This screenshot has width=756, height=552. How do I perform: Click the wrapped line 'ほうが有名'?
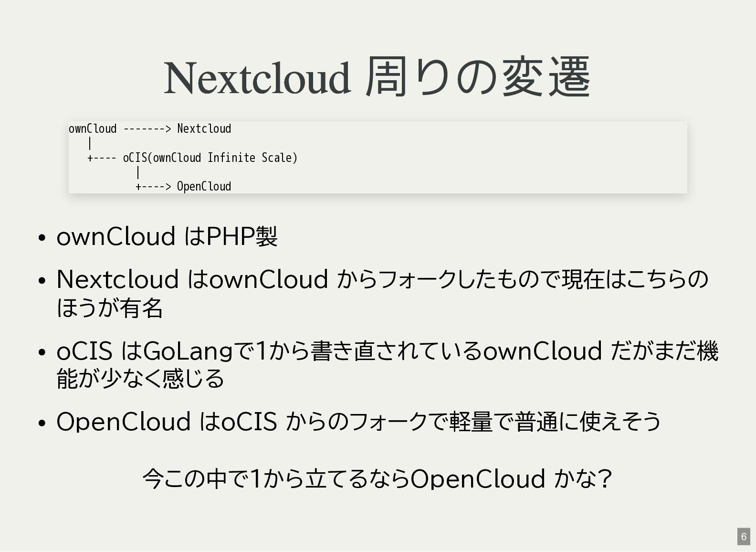coord(110,308)
